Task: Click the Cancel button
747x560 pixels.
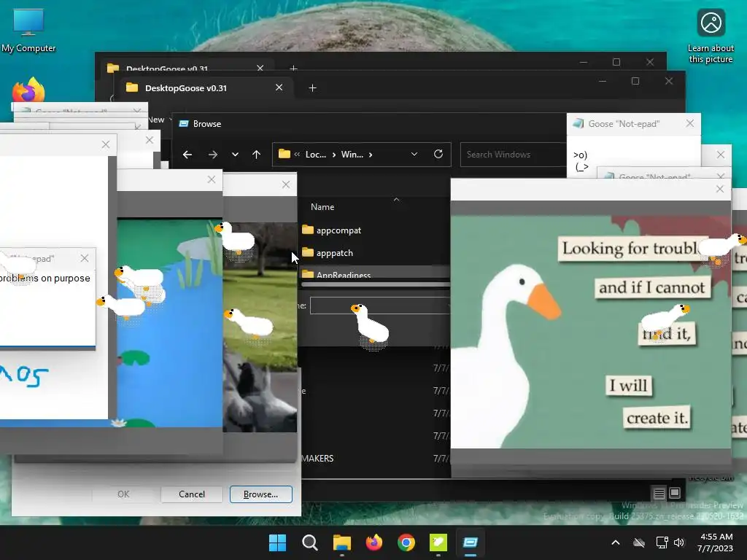Action: point(192,494)
